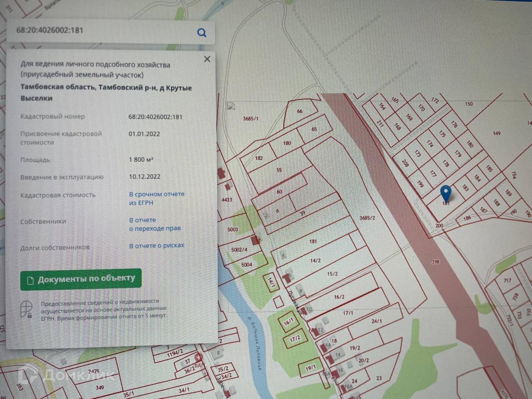Viewport: 532px width, 399px height.
Task: Click the broken image icon on map
Action: pyautogui.click(x=231, y=106)
